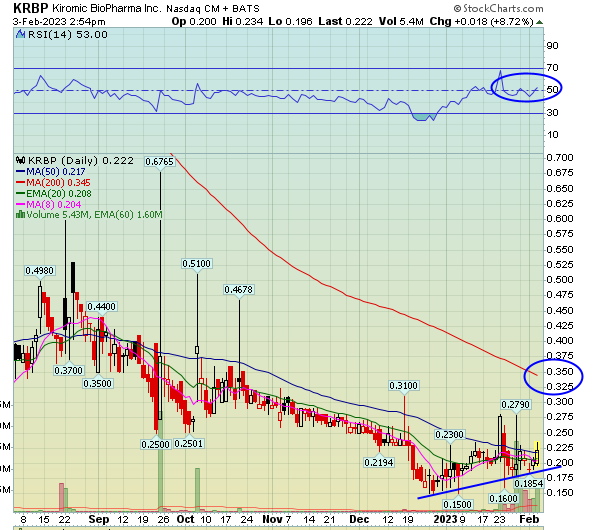The width and height of the screenshot is (593, 530).
Task: Click the 2023 label on the date axis
Action: pyautogui.click(x=445, y=519)
